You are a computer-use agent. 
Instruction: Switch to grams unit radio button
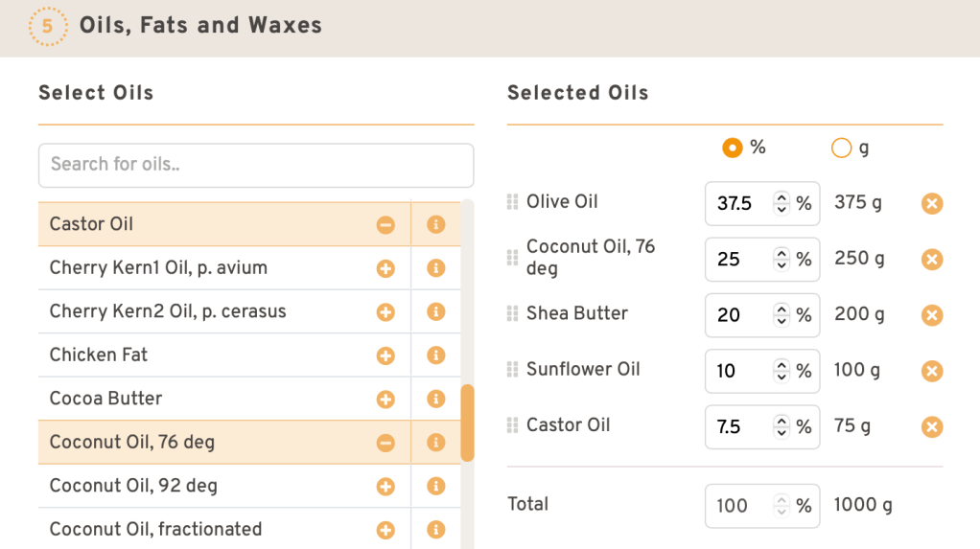click(841, 148)
